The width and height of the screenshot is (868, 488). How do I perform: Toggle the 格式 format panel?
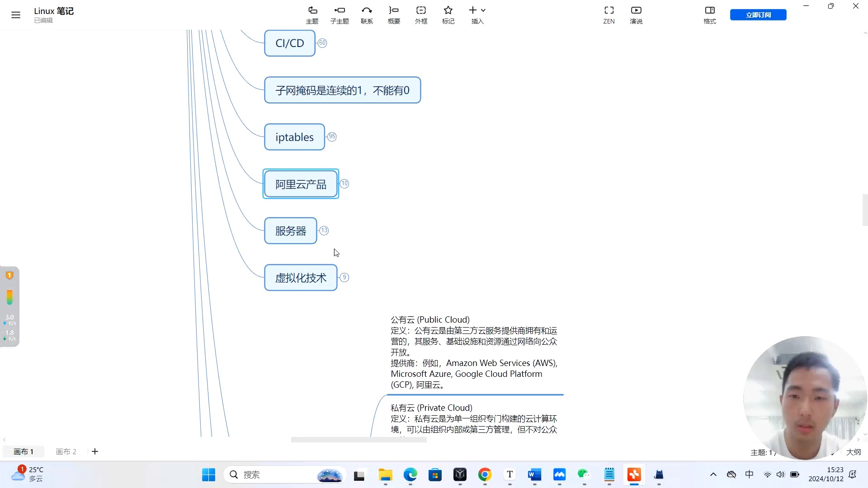pos(710,15)
